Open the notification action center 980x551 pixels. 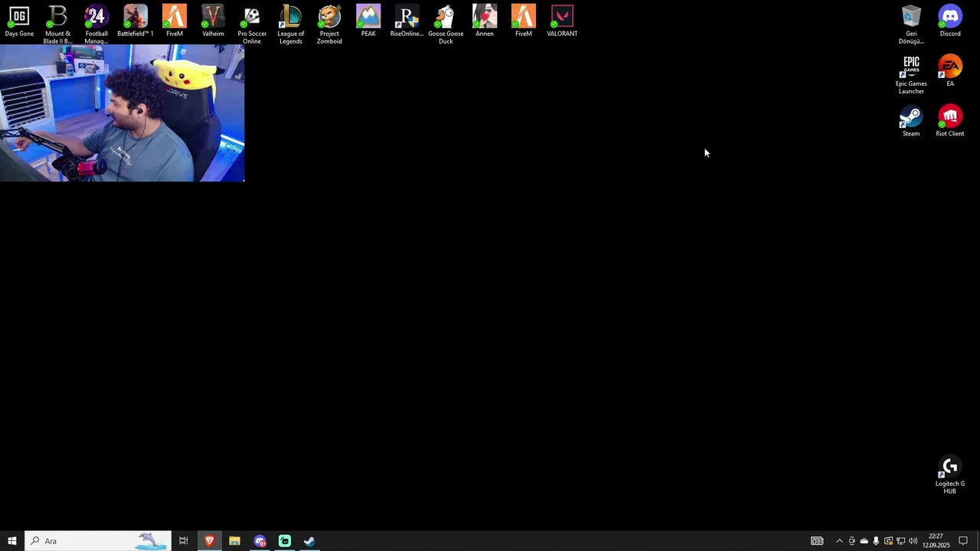(963, 541)
